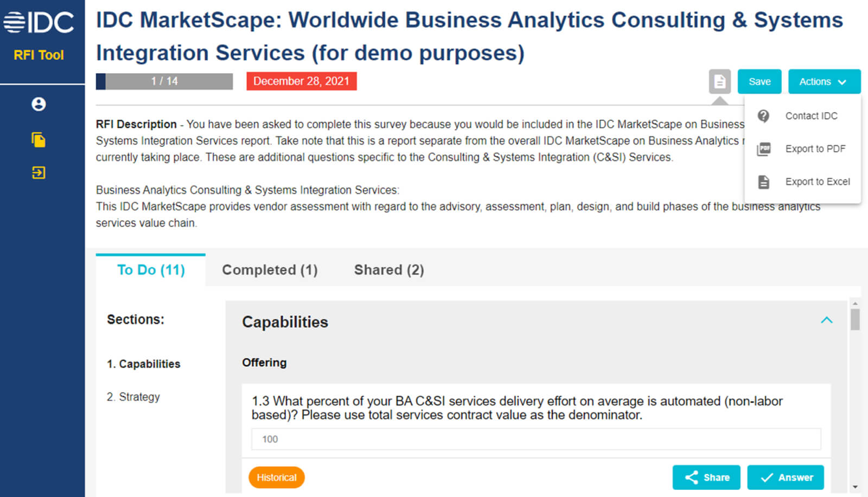
Task: Go to the Strategy section
Action: (133, 397)
